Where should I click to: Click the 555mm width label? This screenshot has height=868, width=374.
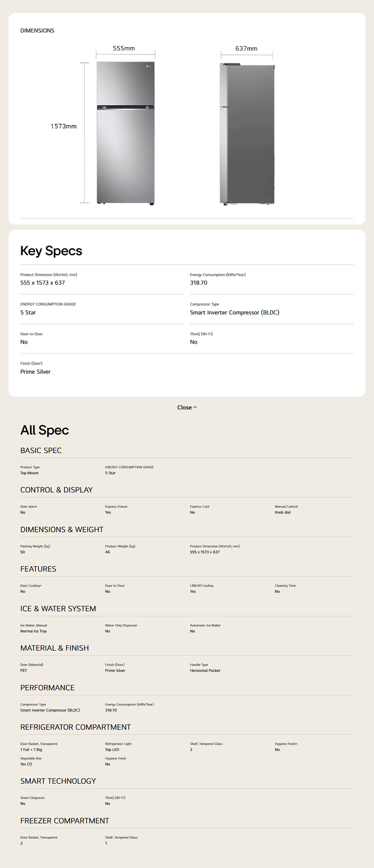tap(124, 48)
